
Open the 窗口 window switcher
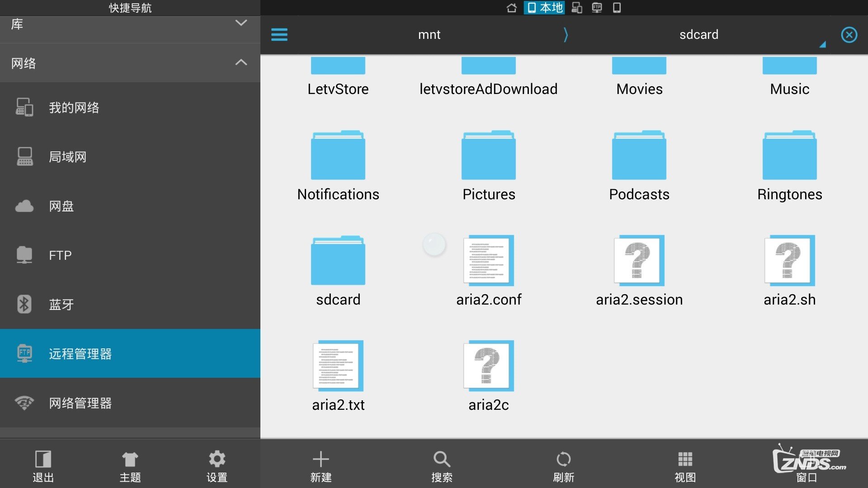point(807,467)
